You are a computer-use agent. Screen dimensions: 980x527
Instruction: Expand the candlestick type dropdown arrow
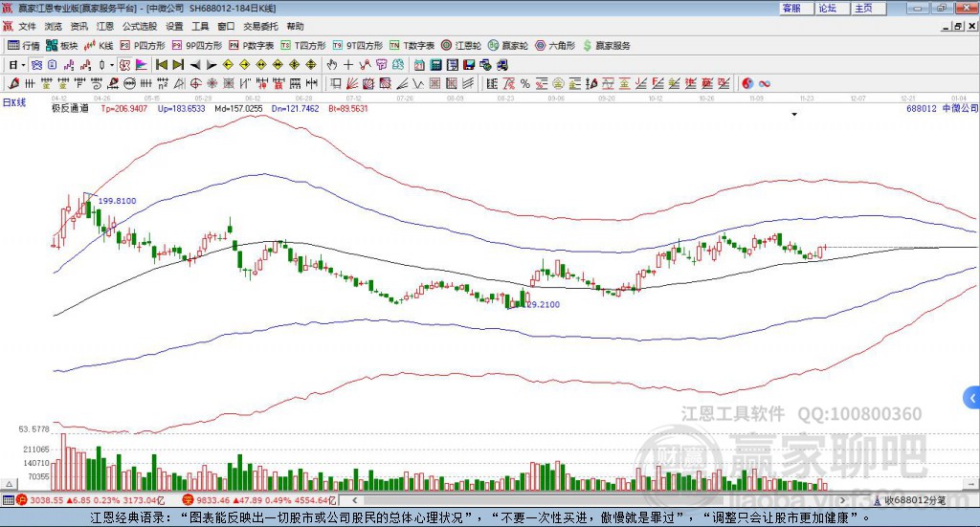(112, 65)
